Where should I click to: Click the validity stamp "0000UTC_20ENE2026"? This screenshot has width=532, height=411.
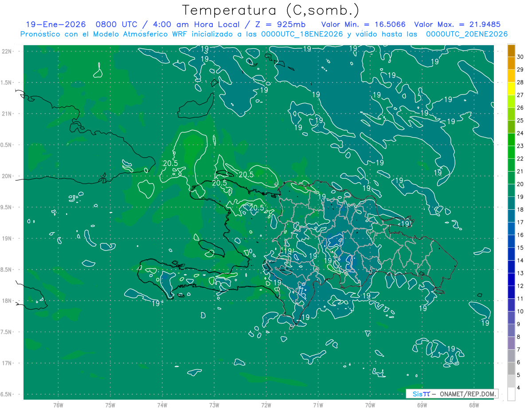click(x=466, y=34)
